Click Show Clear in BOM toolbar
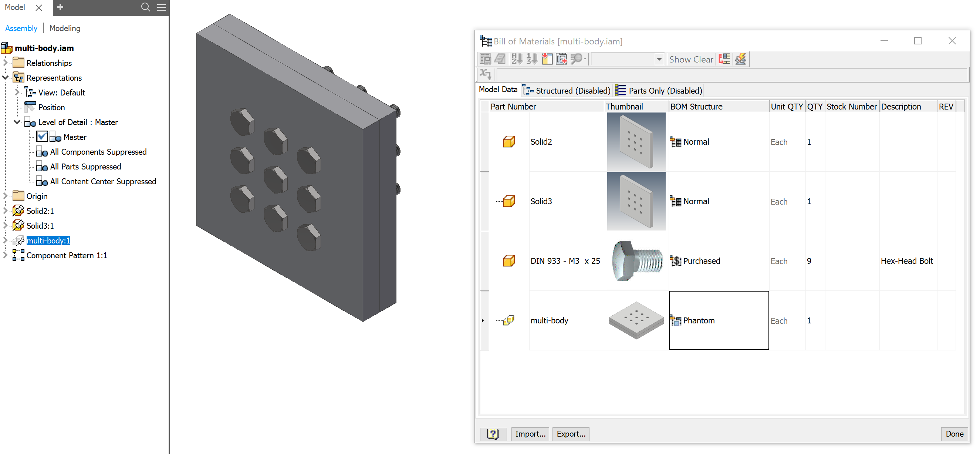980x454 pixels. [x=691, y=59]
